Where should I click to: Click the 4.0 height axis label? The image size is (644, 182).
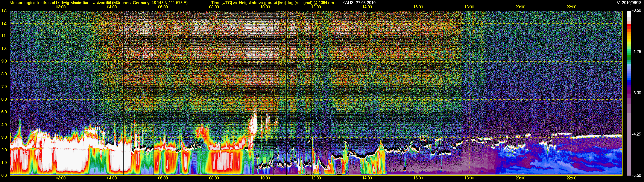point(4,125)
